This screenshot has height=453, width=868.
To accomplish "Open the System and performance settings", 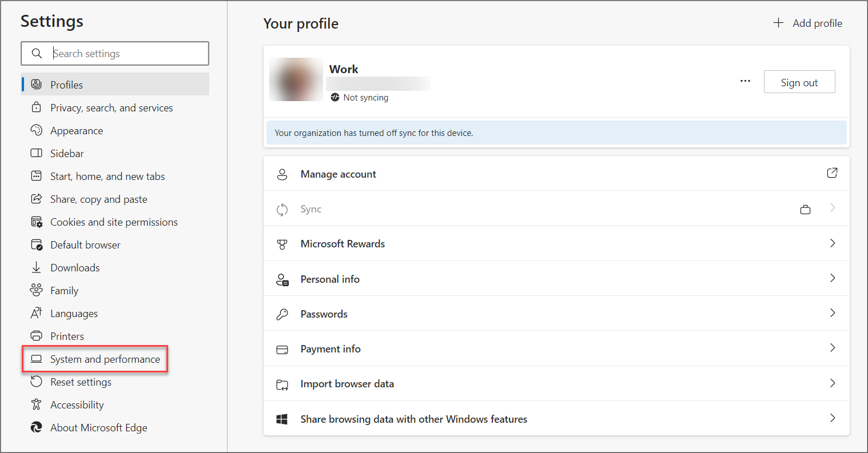I will coord(105,359).
